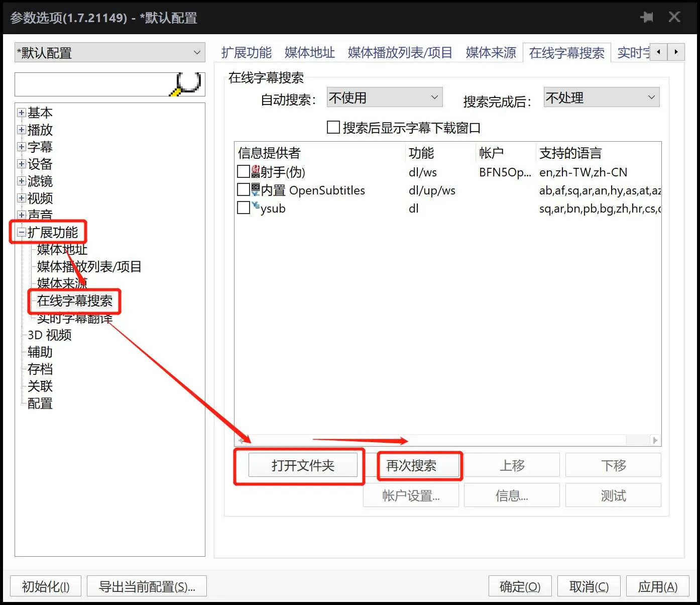Select 辅助 in the settings tree

click(x=40, y=352)
